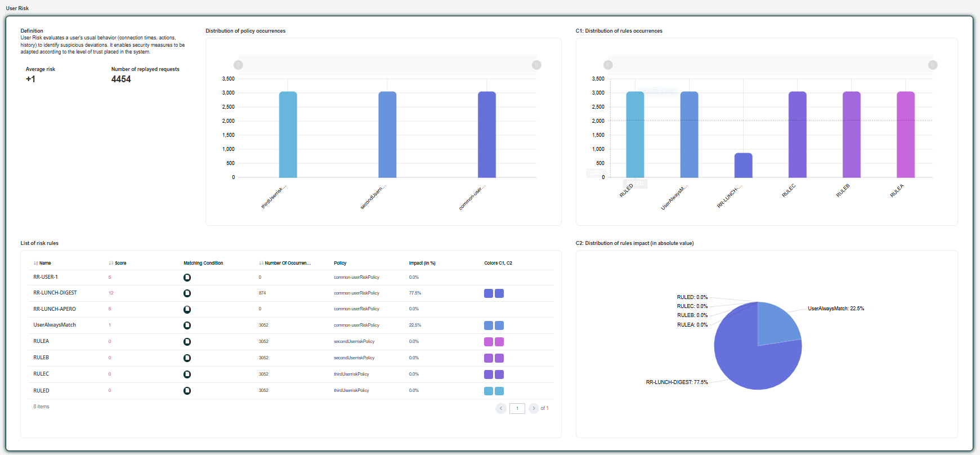This screenshot has width=980, height=455.
Task: Click the Colors C1, C2 column header
Action: coord(498,263)
